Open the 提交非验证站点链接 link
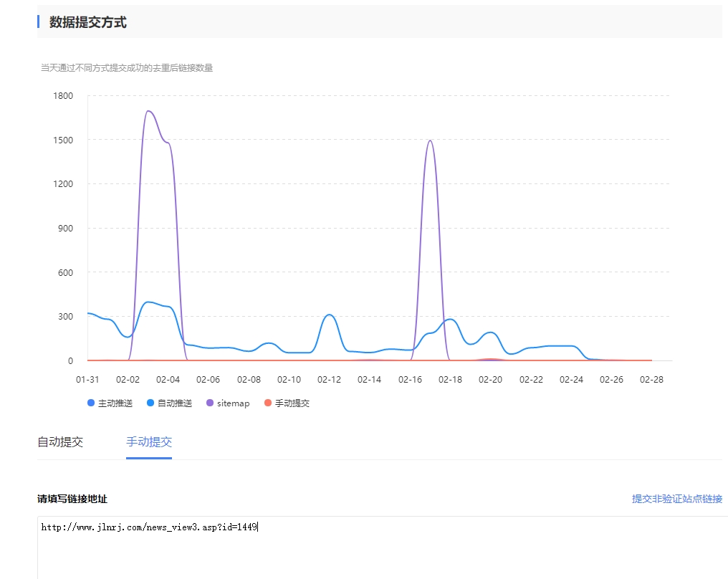The width and height of the screenshot is (728, 579). tap(676, 499)
